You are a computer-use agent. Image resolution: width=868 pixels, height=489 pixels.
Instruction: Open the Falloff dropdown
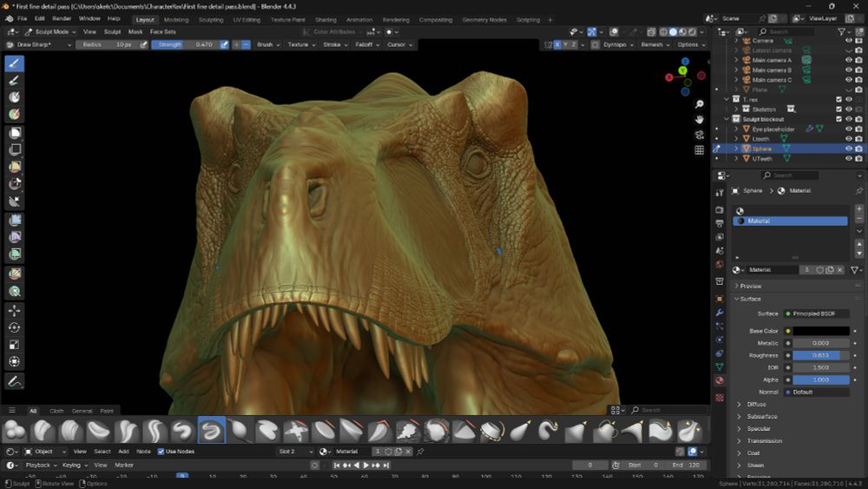pos(367,44)
